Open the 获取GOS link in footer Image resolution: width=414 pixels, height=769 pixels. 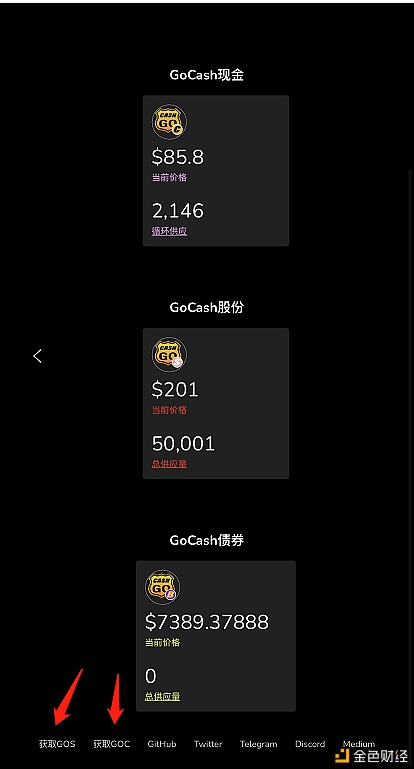coord(57,744)
